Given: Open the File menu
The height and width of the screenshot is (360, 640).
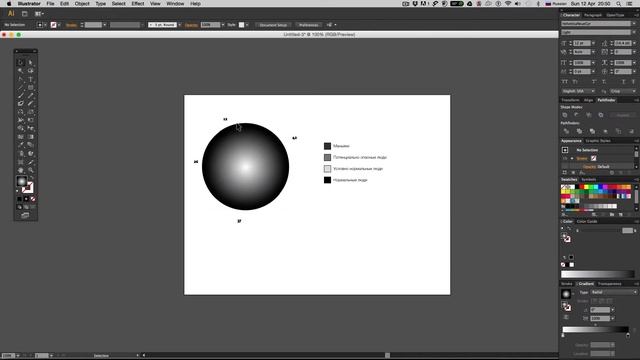Looking at the screenshot, I should (50, 4).
